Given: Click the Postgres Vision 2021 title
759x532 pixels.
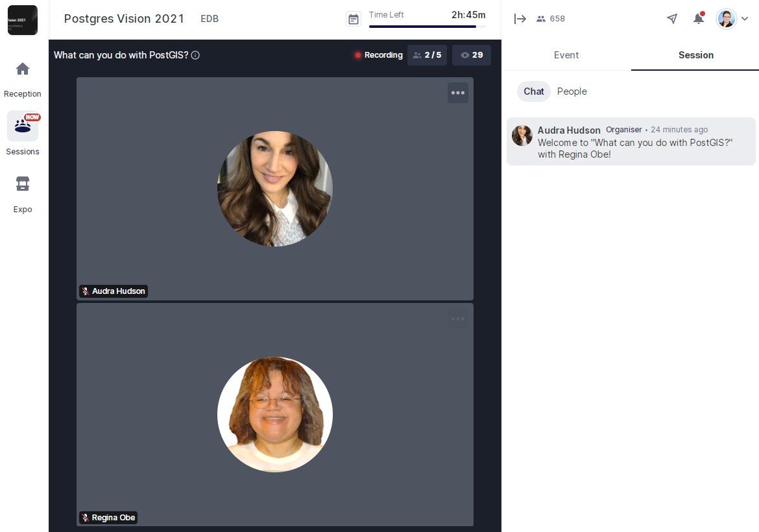Looking at the screenshot, I should click(x=124, y=19).
